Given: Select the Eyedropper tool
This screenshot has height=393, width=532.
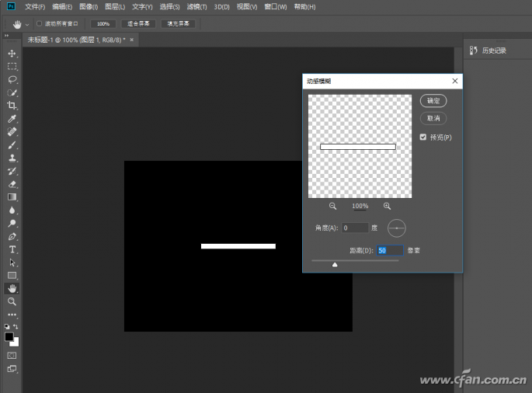Looking at the screenshot, I should click(x=12, y=119).
